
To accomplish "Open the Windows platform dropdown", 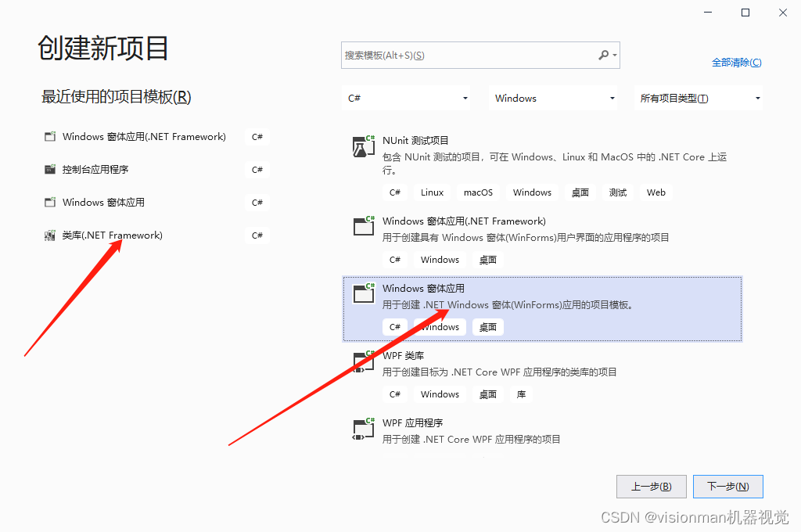I will [x=553, y=98].
